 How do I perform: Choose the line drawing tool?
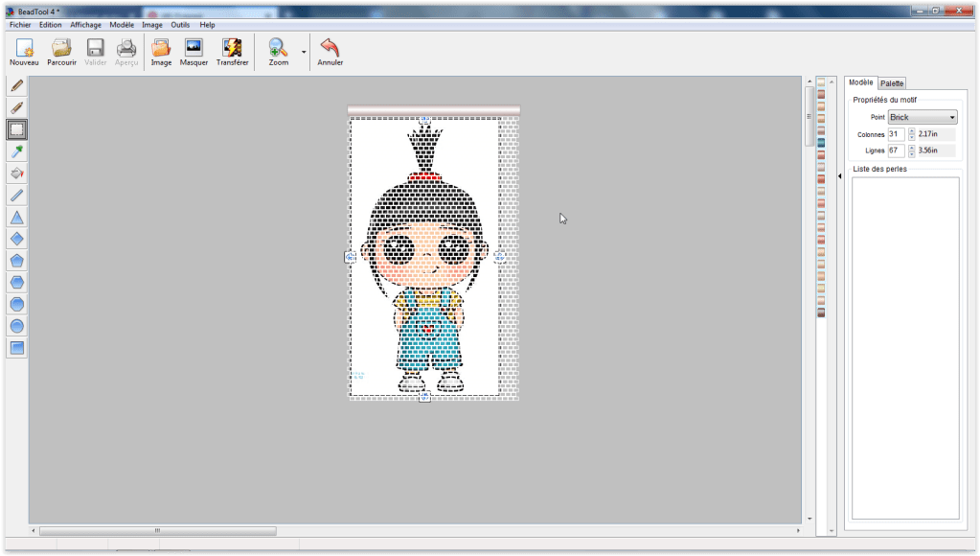pyautogui.click(x=15, y=196)
